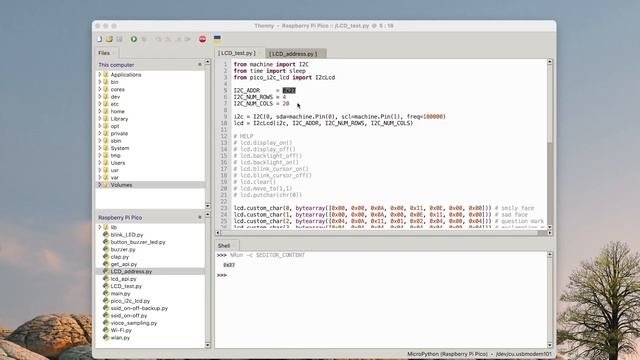The height and width of the screenshot is (360, 640).
Task: Click Python file icon beside wlan.py
Action: pos(106,338)
